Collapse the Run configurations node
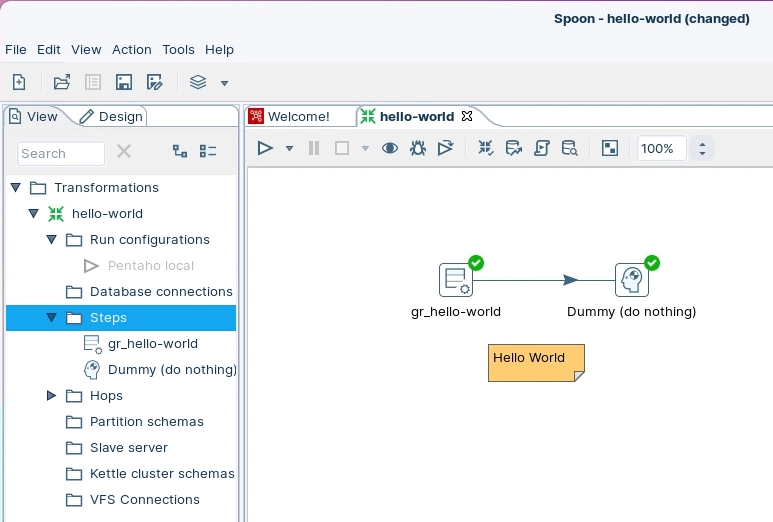Viewport: 773px width, 522px height. (52, 240)
